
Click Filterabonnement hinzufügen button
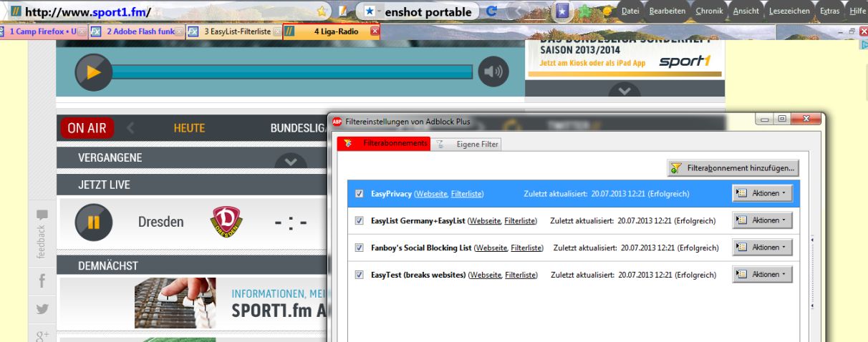coord(733,168)
